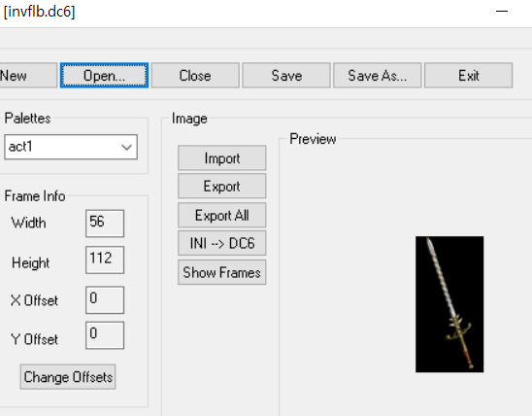532x416 pixels.
Task: Click the Height label text
Action: click(30, 262)
